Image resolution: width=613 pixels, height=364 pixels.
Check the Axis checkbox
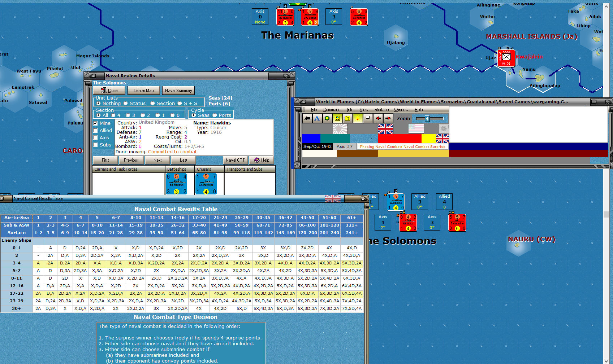[x=95, y=137]
